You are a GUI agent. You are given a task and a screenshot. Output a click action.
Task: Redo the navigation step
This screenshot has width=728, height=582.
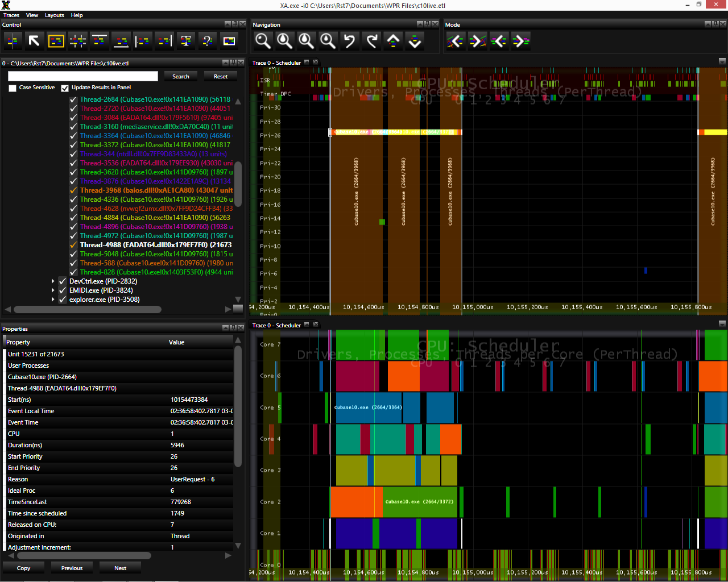click(371, 41)
